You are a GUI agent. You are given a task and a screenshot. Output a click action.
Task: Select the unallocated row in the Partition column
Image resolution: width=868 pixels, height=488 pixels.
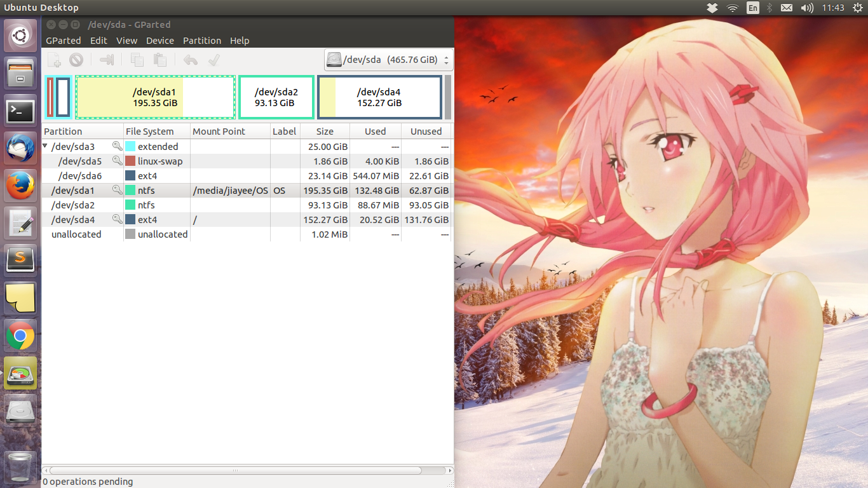pyautogui.click(x=76, y=234)
